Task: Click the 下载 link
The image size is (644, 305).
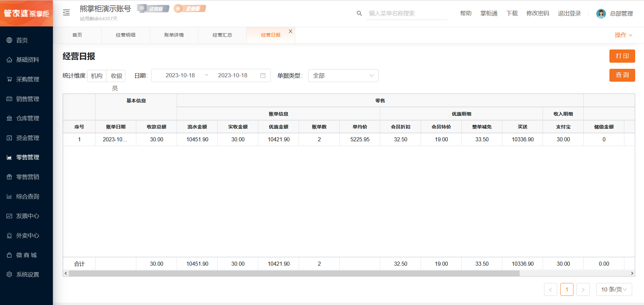Action: 512,13
